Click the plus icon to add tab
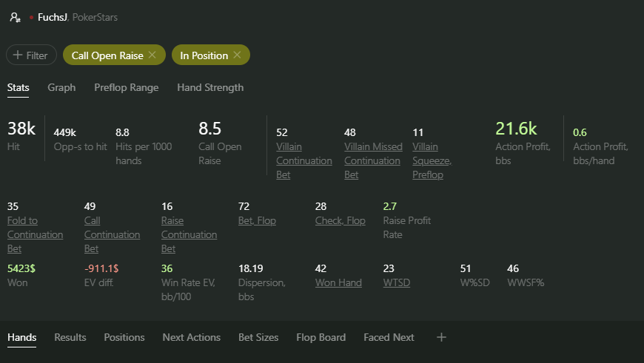The image size is (644, 363). 441,337
